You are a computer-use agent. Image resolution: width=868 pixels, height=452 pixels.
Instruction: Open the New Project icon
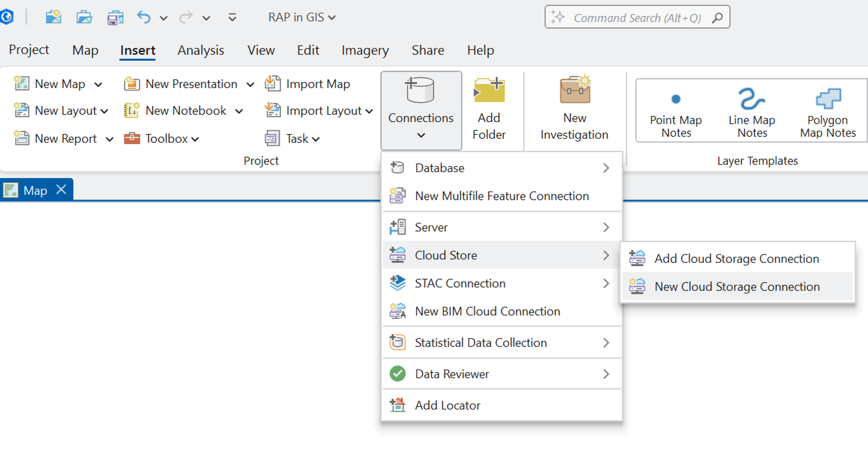click(54, 17)
